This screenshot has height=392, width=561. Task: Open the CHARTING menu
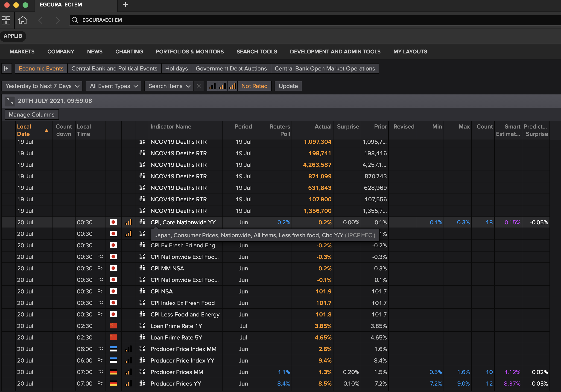[x=129, y=52]
